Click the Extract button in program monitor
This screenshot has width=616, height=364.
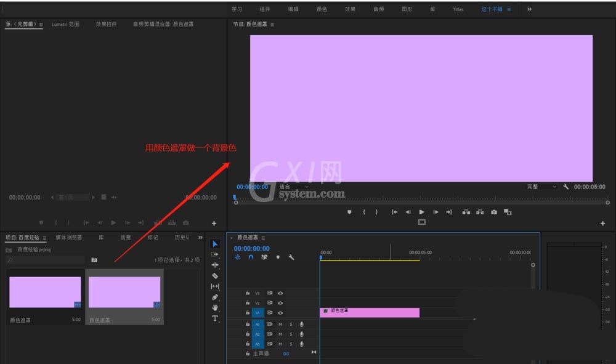click(480, 212)
